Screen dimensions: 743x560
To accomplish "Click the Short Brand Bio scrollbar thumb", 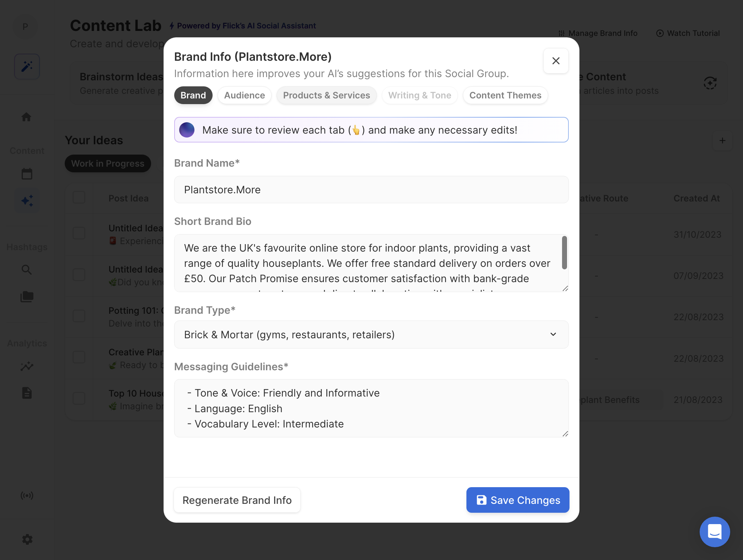I will point(564,253).
